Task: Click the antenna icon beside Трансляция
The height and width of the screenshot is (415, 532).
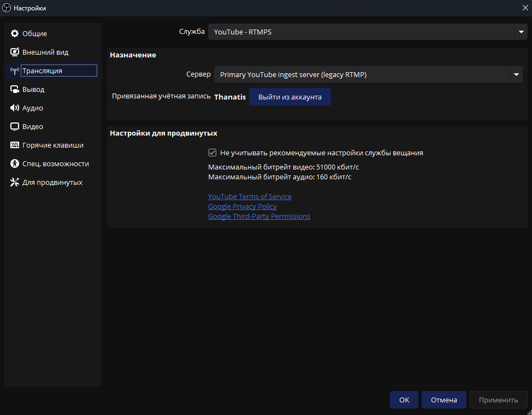Action: [15, 71]
